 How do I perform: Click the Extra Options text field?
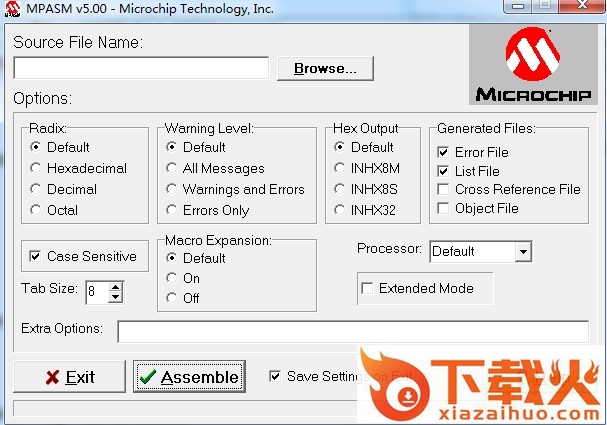tap(352, 331)
